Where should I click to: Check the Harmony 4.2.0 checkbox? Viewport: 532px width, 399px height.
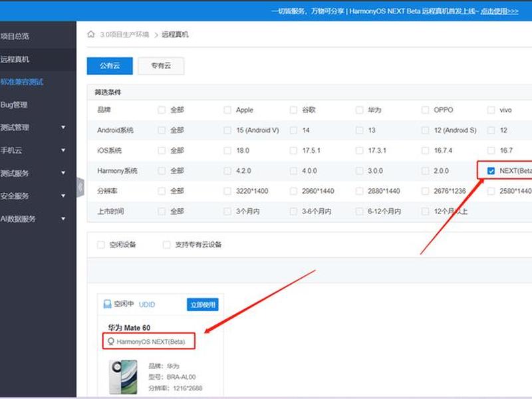pos(227,171)
